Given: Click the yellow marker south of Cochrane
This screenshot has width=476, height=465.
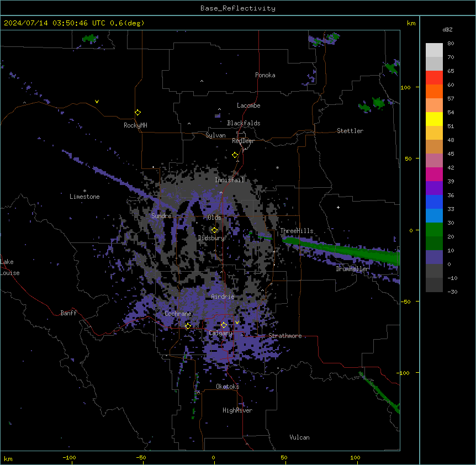Looking at the screenshot, I should pos(188,326).
